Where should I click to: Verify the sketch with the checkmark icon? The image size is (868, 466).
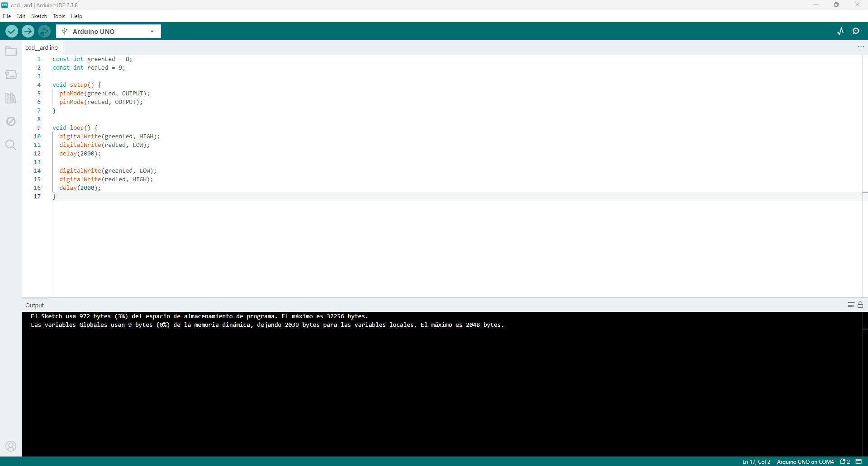(11, 31)
